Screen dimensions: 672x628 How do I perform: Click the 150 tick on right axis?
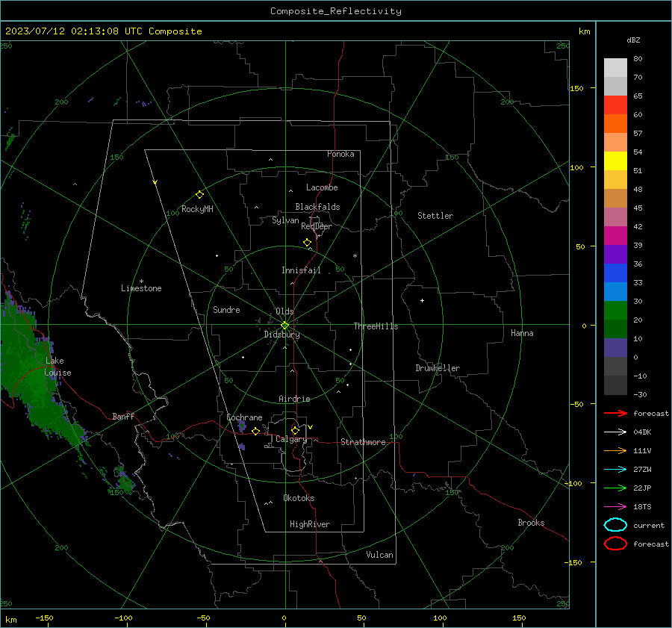tap(577, 88)
